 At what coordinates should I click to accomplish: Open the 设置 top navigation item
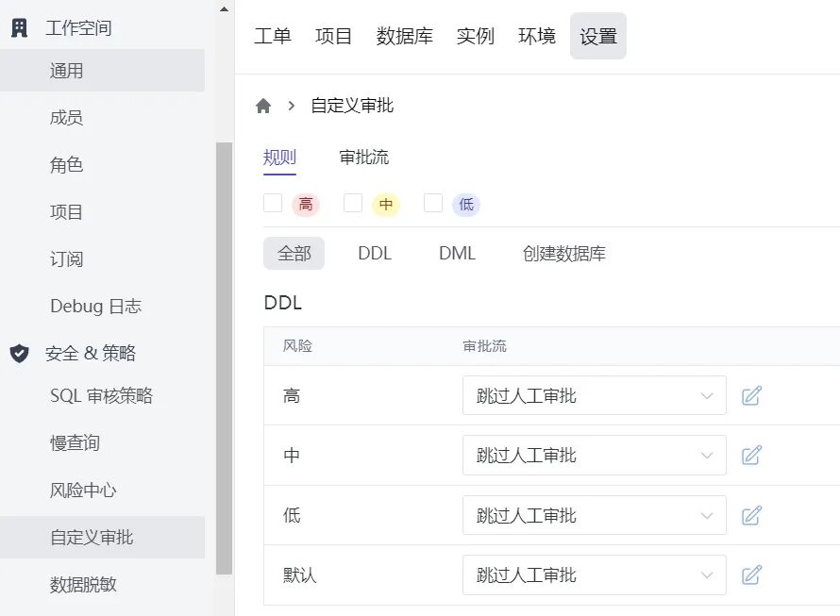click(x=598, y=36)
